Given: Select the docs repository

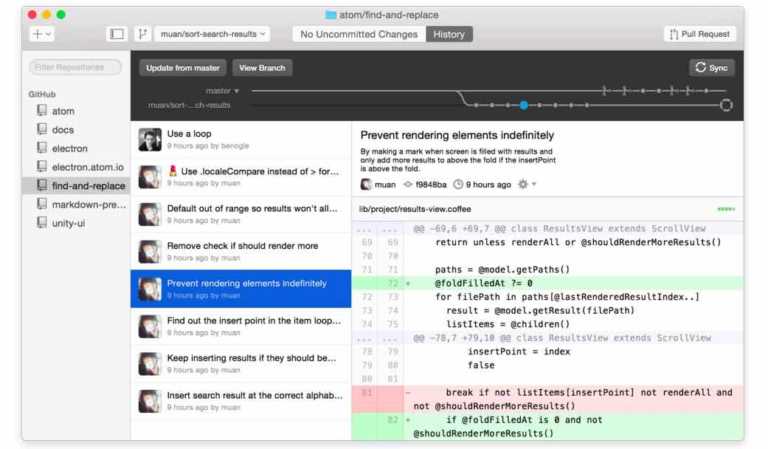Looking at the screenshot, I should [x=76, y=130].
